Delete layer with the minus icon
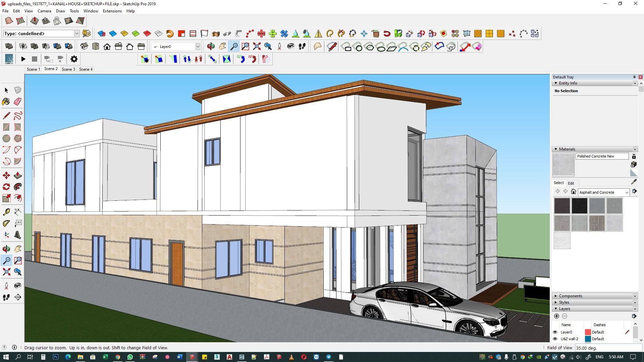 click(x=565, y=316)
